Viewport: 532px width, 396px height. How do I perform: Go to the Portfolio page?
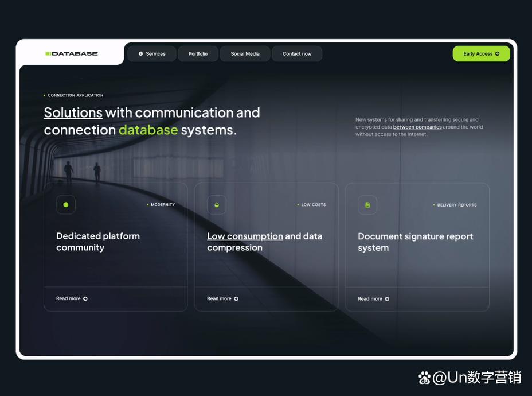point(198,53)
